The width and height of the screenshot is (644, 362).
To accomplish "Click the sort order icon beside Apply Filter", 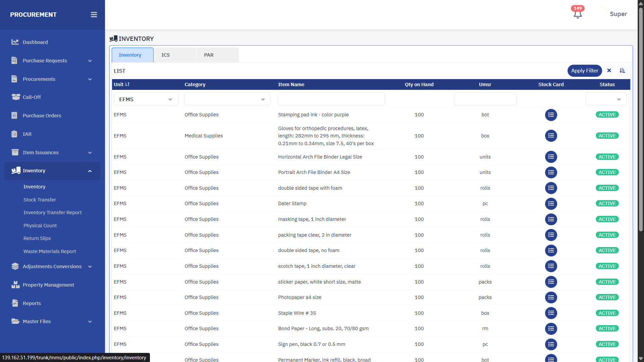I will tap(622, 71).
